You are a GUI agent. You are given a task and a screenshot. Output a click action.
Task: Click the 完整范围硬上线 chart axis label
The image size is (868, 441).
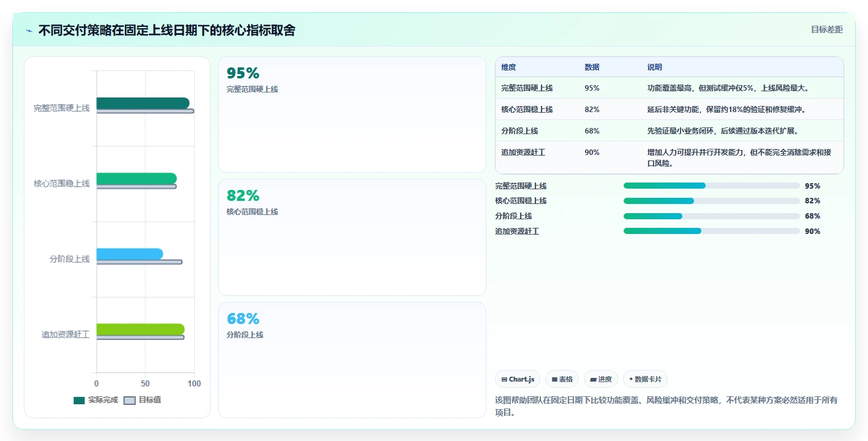click(x=61, y=108)
